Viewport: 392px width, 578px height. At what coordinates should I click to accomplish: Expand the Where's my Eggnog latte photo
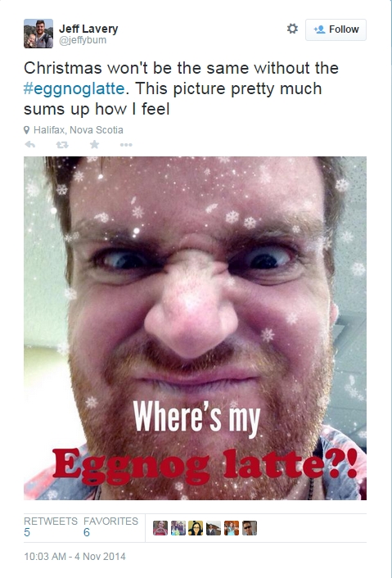coord(195,328)
